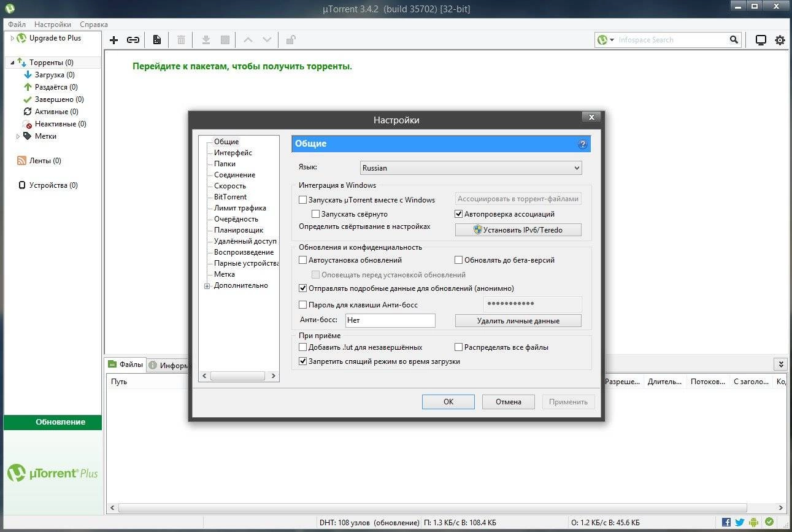Click the Move Up queue arrow
The height and width of the screenshot is (532, 792).
[248, 40]
